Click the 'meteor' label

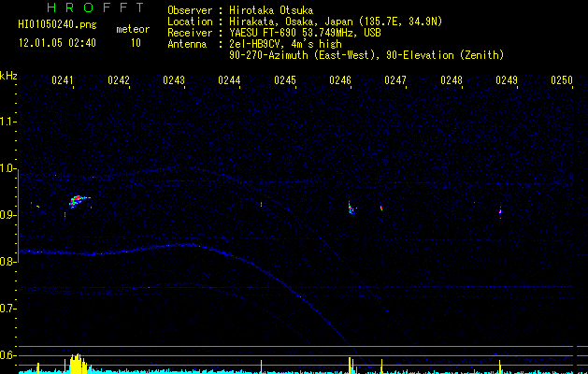133,29
